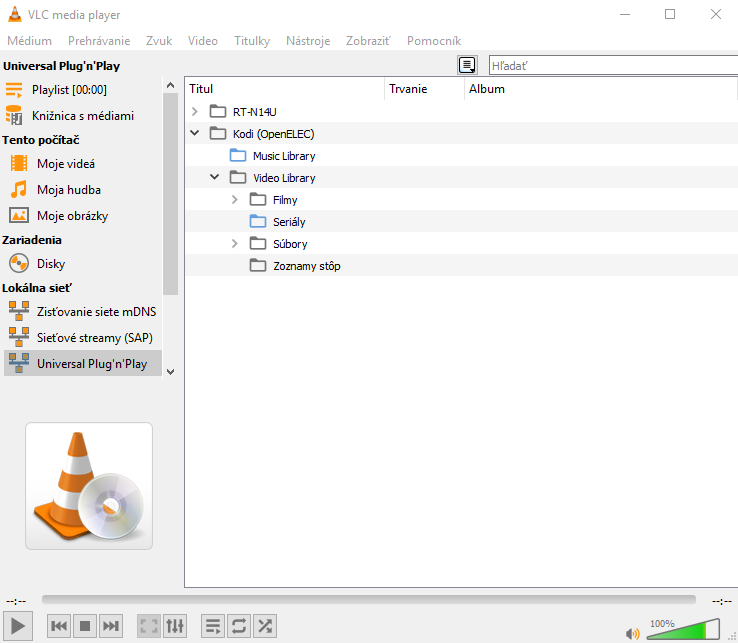The image size is (738, 643).
Task: Toggle shuffle random playback button
Action: 265,626
